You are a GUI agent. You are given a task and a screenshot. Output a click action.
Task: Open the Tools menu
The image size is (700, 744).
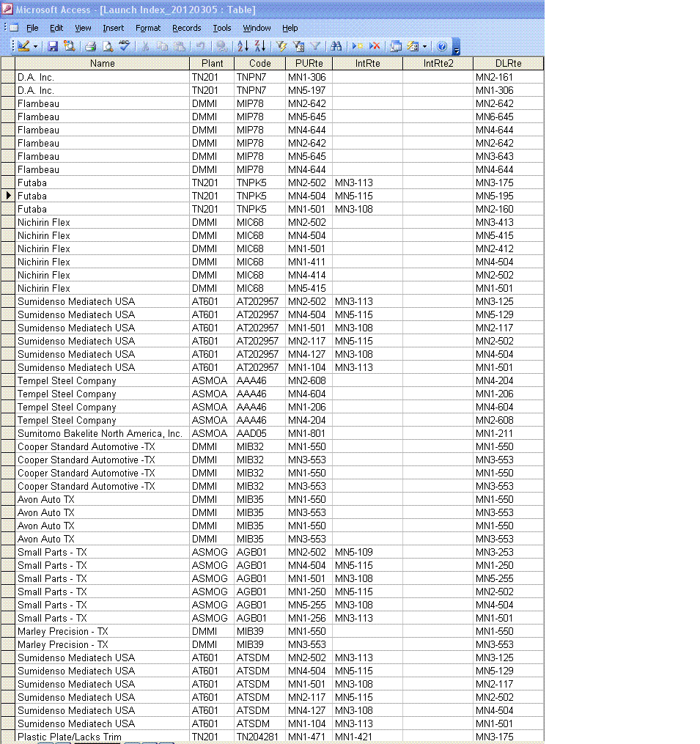tap(221, 28)
